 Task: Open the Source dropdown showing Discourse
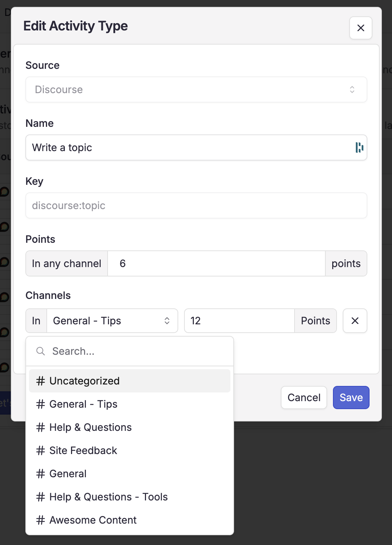point(196,90)
